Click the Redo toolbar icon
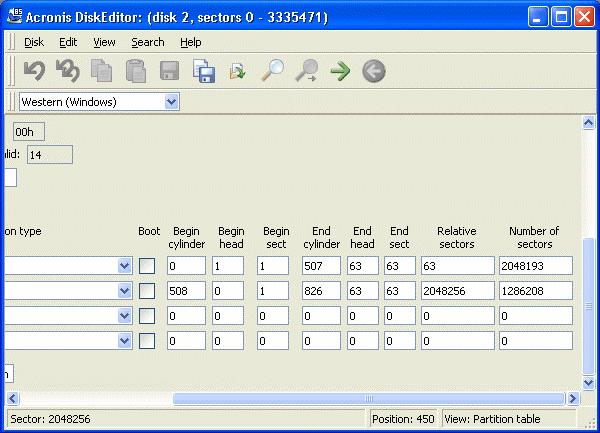600x433 pixels. (68, 71)
